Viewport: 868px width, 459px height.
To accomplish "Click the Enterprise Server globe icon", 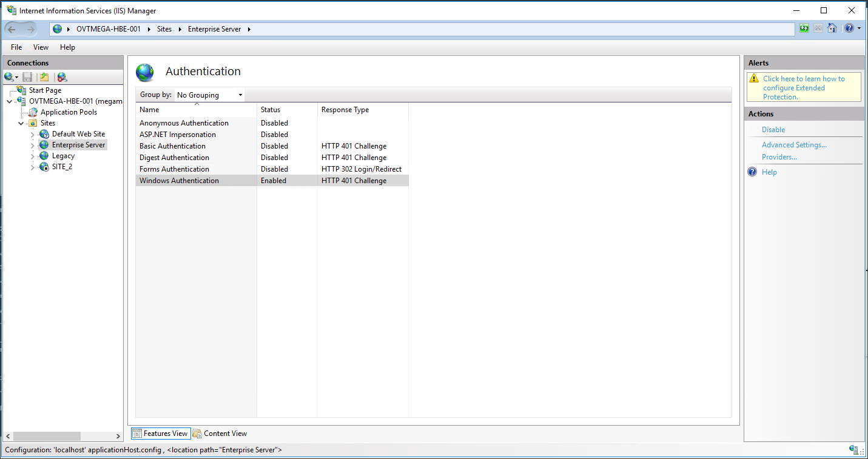I will click(x=44, y=145).
